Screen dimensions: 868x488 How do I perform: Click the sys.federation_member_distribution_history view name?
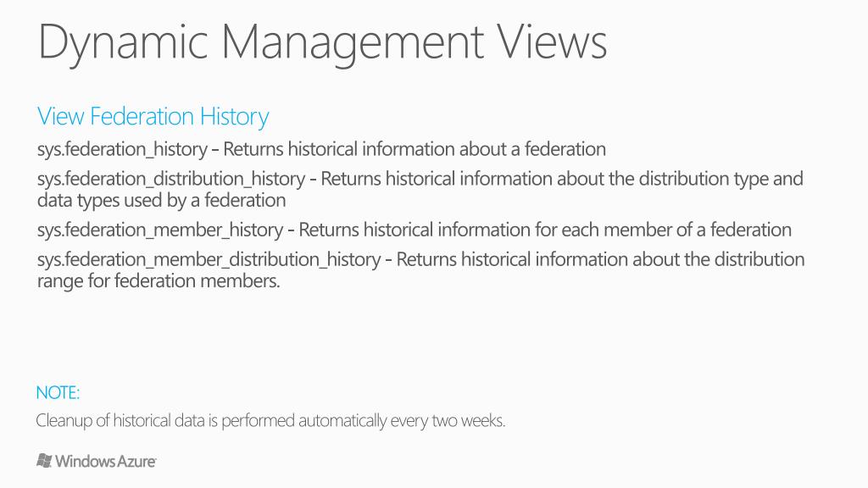click(208, 259)
